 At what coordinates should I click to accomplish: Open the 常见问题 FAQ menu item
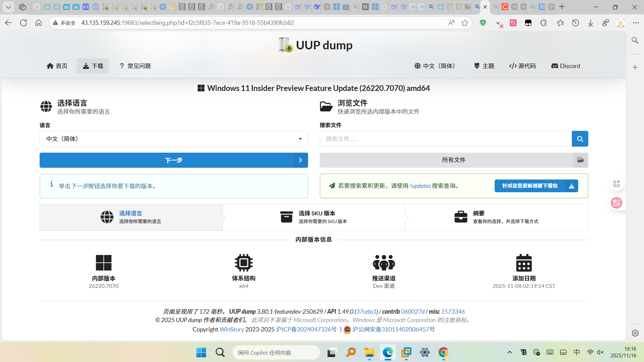tap(135, 66)
